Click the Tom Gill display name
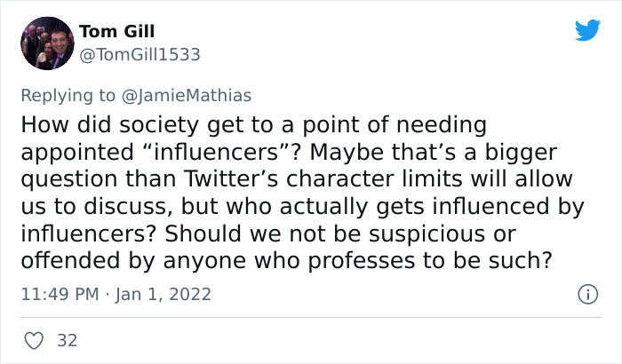The height and width of the screenshot is (364, 622). pos(116,31)
